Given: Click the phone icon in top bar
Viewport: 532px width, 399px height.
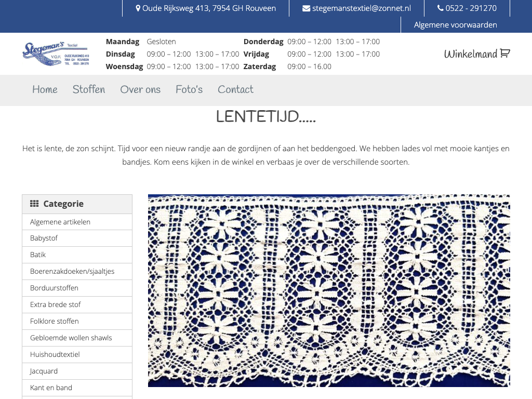Looking at the screenshot, I should [x=441, y=8].
